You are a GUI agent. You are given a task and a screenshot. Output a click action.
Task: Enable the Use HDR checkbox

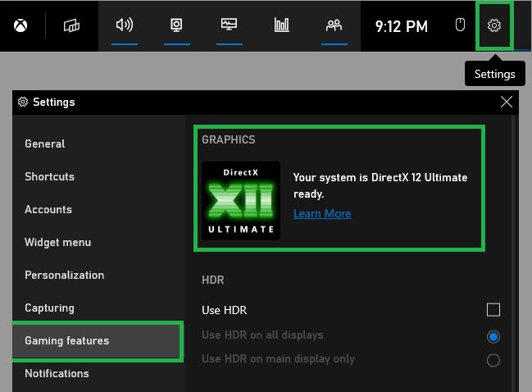(x=493, y=310)
